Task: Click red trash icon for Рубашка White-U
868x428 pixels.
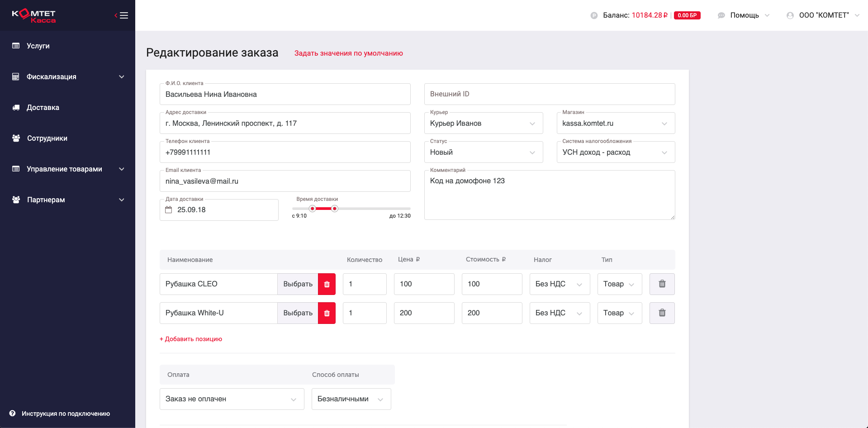Action: [327, 313]
